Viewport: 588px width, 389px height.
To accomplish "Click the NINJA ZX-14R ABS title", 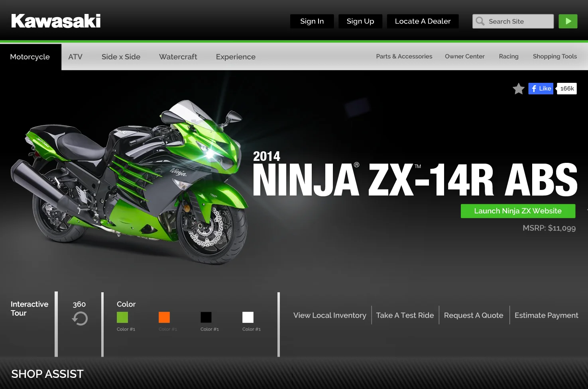I will 415,180.
